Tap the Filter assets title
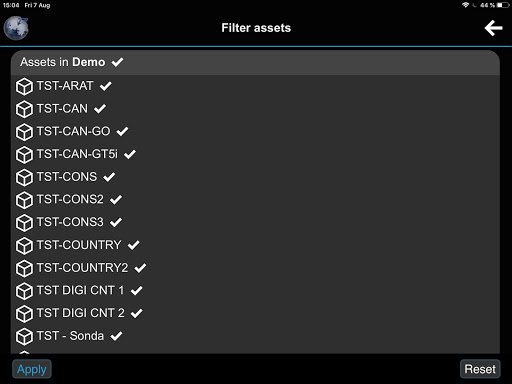The height and width of the screenshot is (384, 512). click(256, 28)
